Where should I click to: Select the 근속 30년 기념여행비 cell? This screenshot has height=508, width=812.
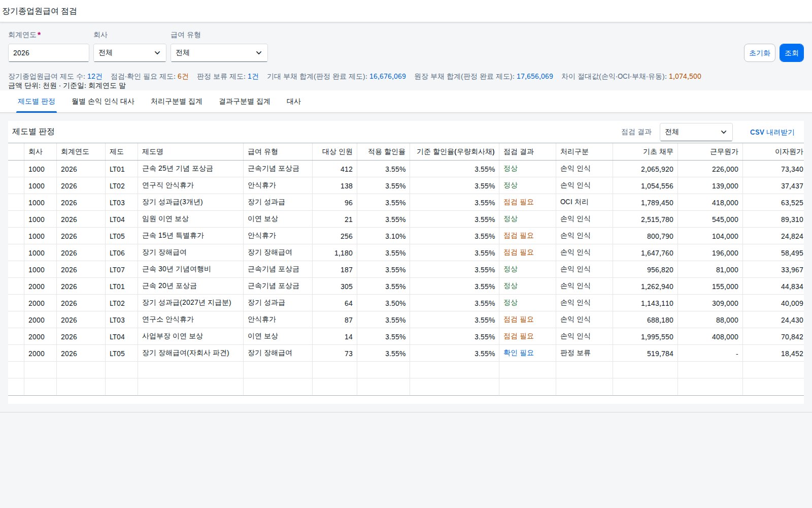click(x=190, y=269)
